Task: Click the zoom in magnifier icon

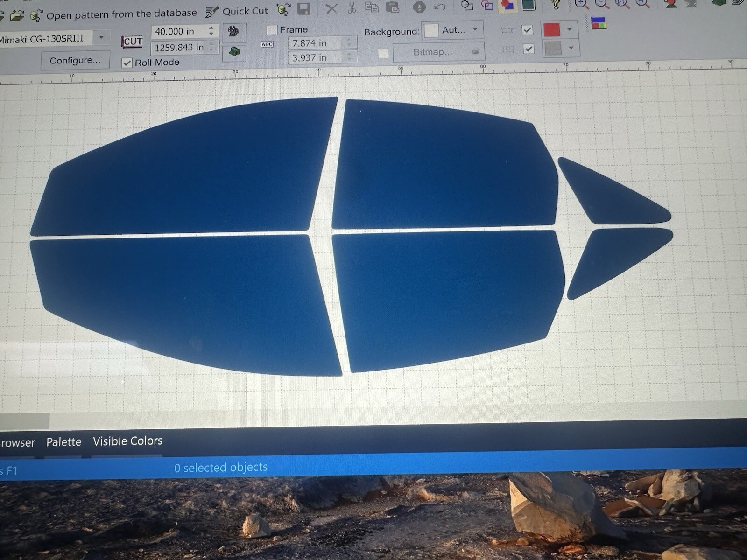Action: (x=582, y=4)
